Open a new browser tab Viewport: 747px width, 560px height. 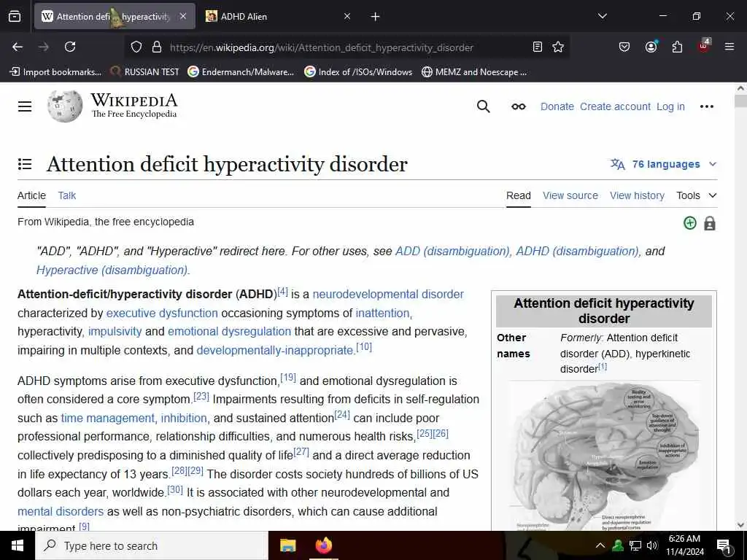pyautogui.click(x=376, y=17)
